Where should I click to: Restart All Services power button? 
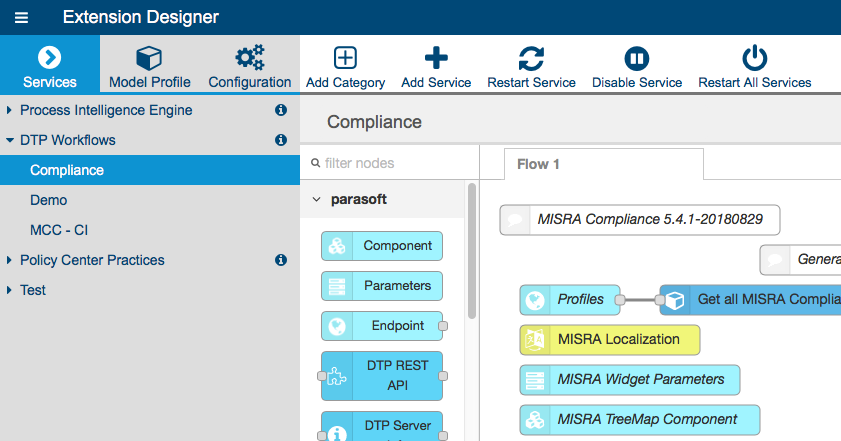click(755, 67)
